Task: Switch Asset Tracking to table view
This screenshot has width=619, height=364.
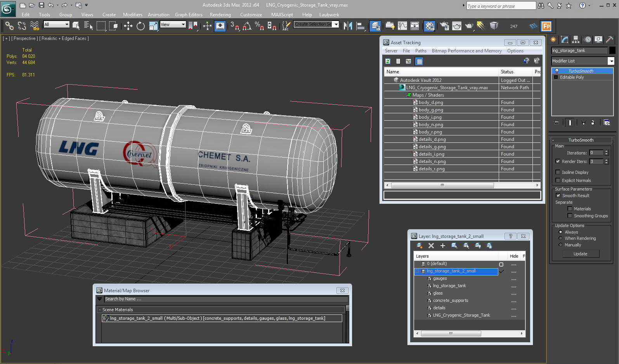Action: [419, 61]
